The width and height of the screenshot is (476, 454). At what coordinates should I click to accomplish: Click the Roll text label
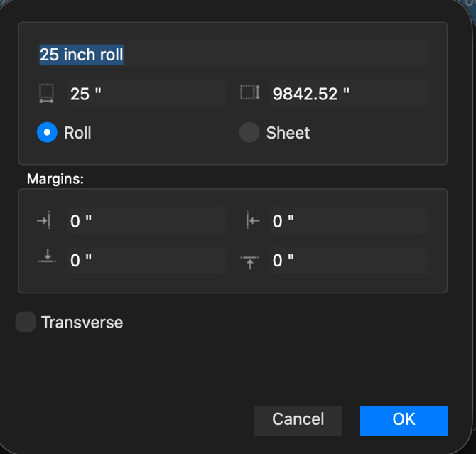77,133
